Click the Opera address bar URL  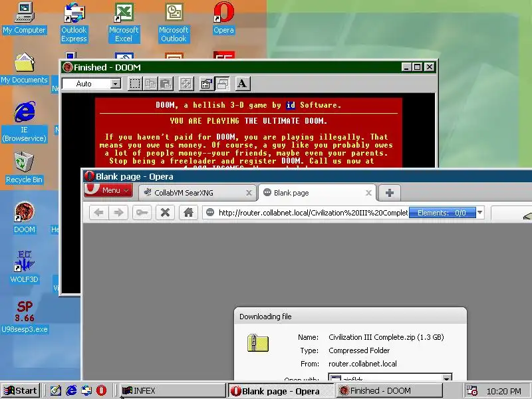coord(313,213)
